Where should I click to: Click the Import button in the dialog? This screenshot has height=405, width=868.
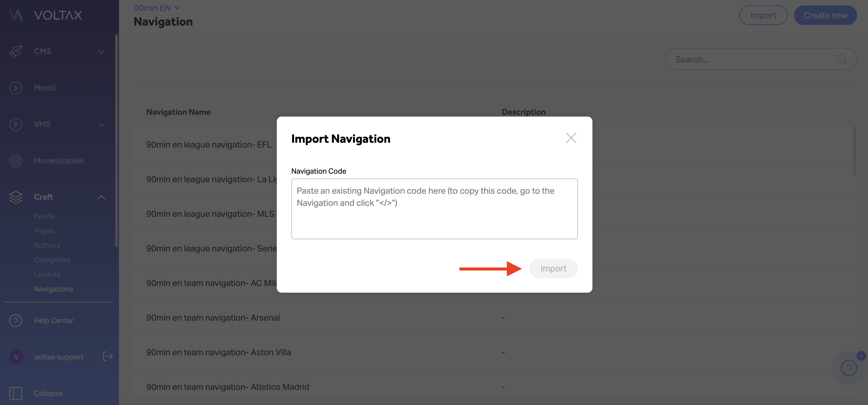[x=553, y=268]
